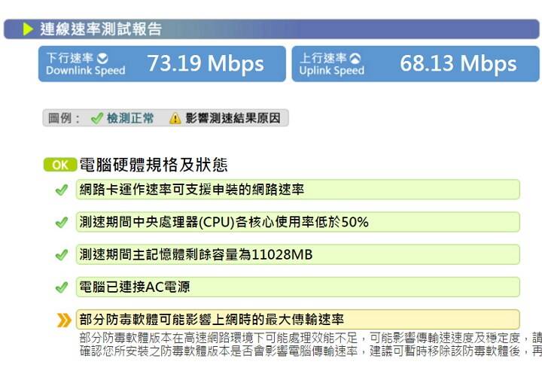Click checkmark beside memory 11028MB row
Screen dimensions: 542x392
pos(62,255)
